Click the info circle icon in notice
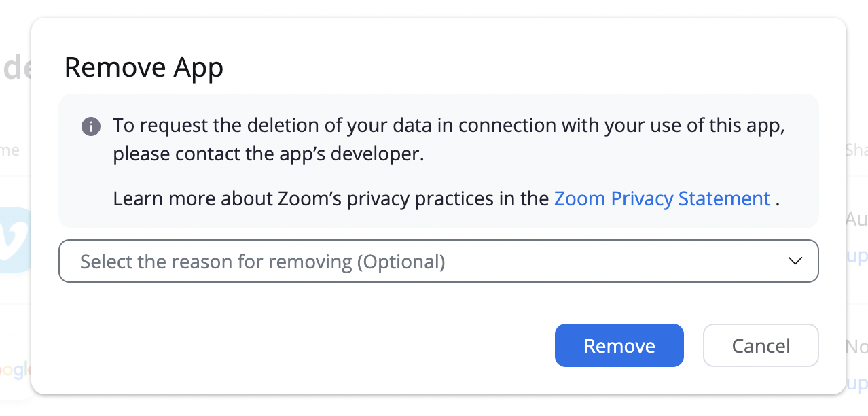Screen dimensions: 868x416 point(91,126)
